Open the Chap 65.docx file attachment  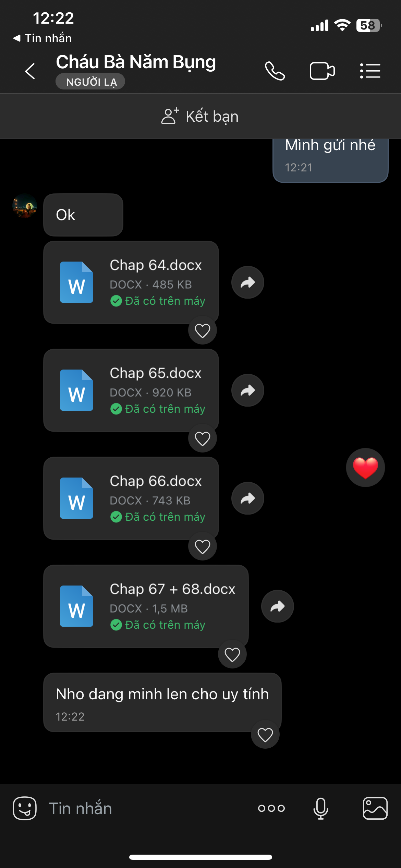(131, 390)
